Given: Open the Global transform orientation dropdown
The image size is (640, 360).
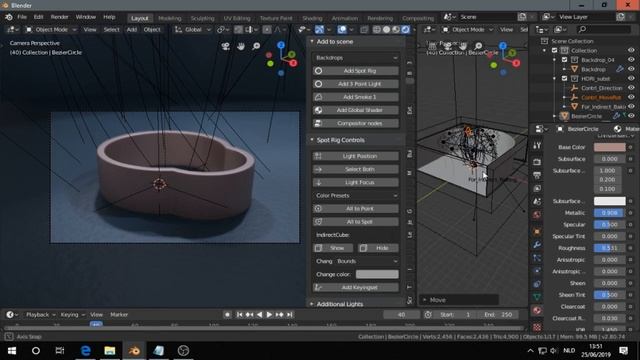Looking at the screenshot, I should point(193,29).
